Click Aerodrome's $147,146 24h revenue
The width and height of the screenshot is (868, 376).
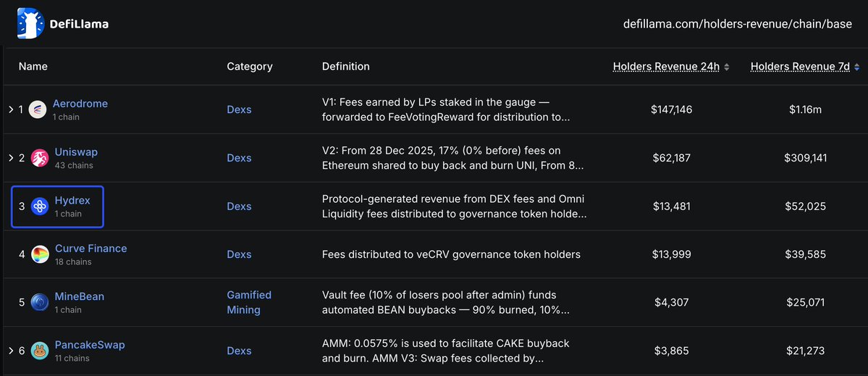click(x=672, y=109)
